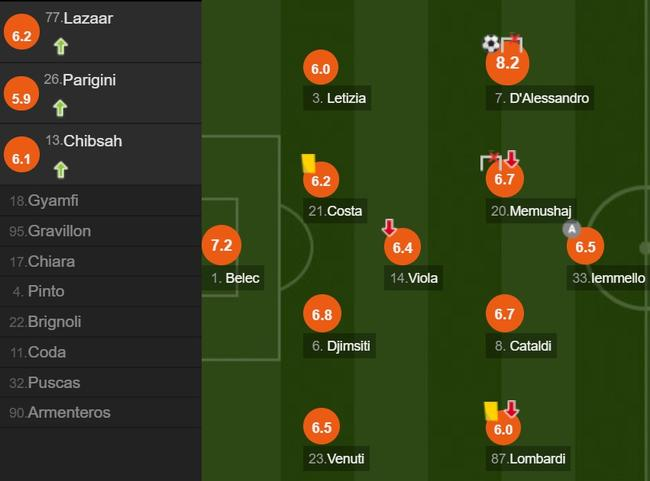Click the red substituted-off arrow above Lombardi
This screenshot has height=481, width=650.
point(511,409)
